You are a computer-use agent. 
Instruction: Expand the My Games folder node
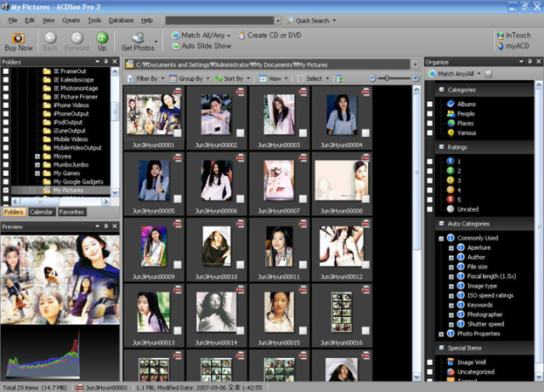[37, 173]
